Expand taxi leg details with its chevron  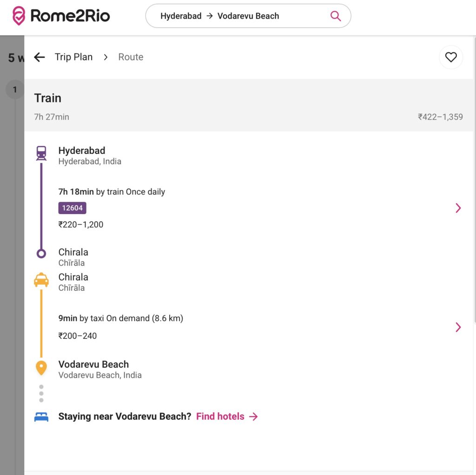pyautogui.click(x=458, y=328)
